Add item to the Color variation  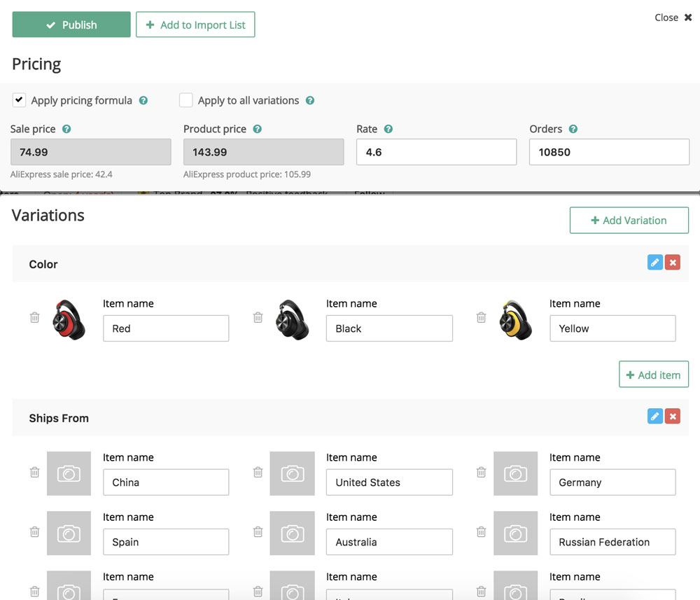[x=653, y=375]
